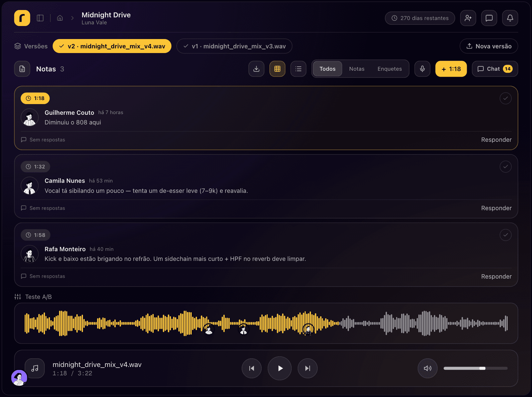This screenshot has width=532, height=397.
Task: Jump to the 1:58 timestamp badge
Action: click(x=35, y=235)
